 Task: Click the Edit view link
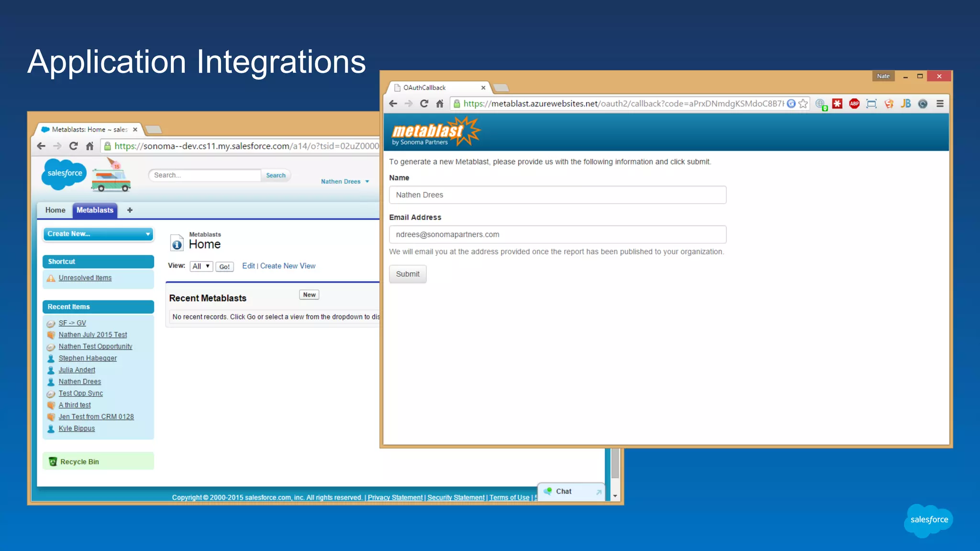coord(248,266)
